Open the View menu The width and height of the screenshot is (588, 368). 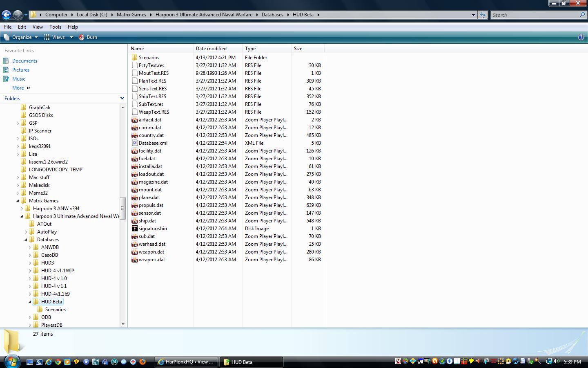[x=38, y=27]
